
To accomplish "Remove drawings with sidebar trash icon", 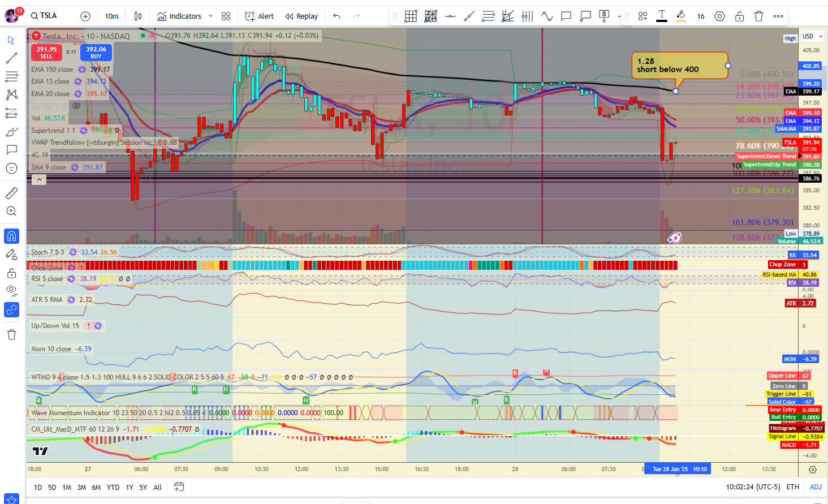I will point(11,334).
